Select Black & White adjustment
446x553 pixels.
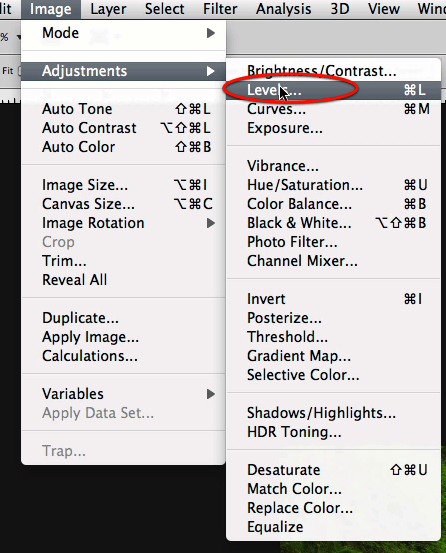333,223
